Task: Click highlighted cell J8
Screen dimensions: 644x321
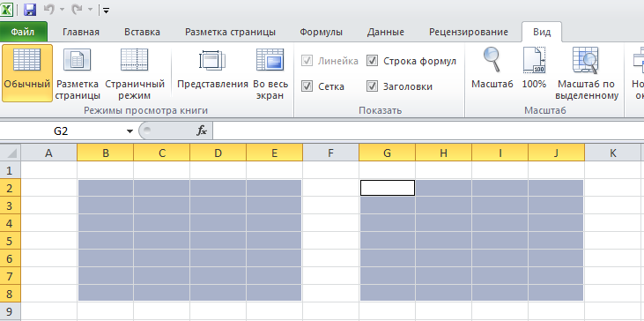Action: pos(556,294)
